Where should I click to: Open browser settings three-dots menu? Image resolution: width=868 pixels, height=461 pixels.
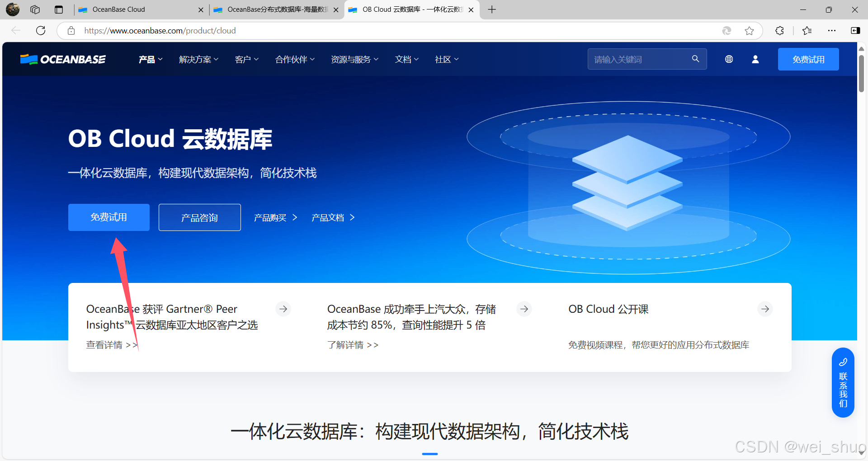pos(831,31)
